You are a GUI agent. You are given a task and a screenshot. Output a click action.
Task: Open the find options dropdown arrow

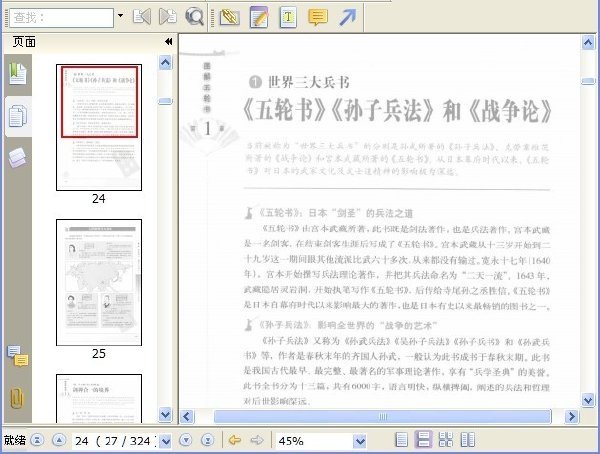[x=121, y=16]
